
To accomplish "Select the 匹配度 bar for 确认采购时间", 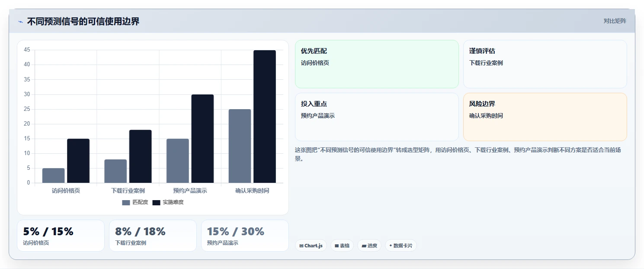I will click(240, 146).
